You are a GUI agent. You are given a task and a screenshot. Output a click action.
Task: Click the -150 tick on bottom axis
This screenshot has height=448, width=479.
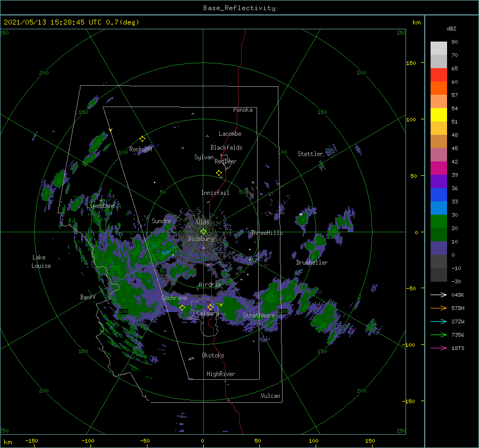coord(31,441)
